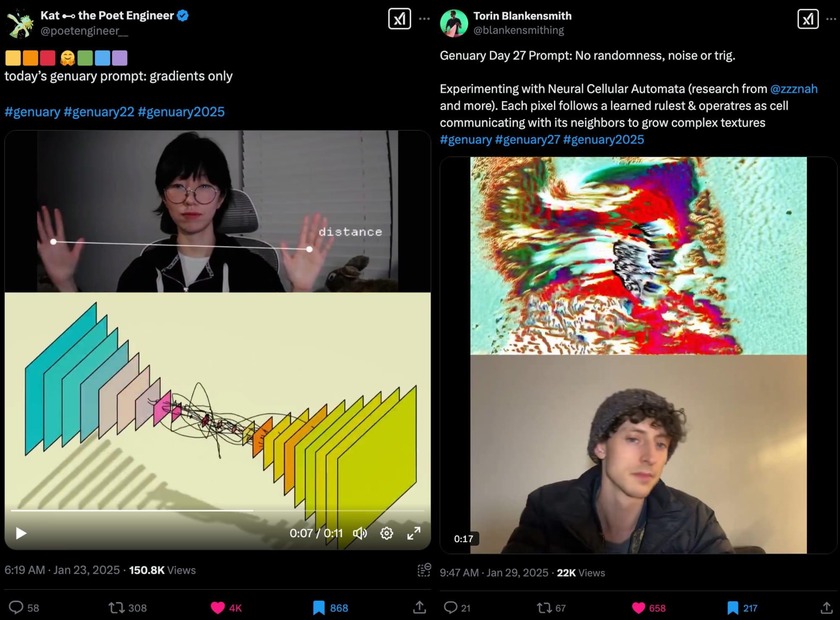This screenshot has width=840, height=620.
Task: Enter fullscreen on gradients video
Action: click(x=414, y=533)
